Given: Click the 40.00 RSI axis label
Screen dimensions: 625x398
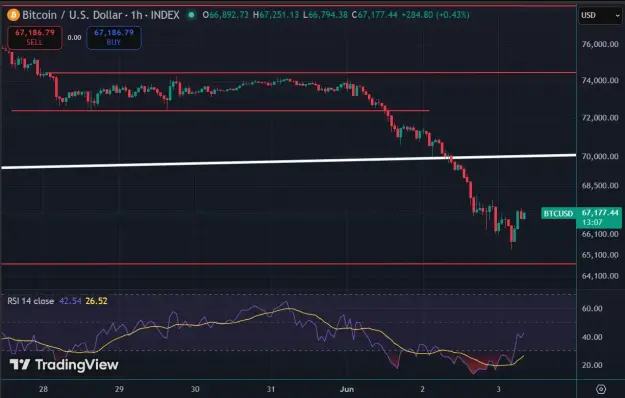Looking at the screenshot, I should [x=592, y=337].
